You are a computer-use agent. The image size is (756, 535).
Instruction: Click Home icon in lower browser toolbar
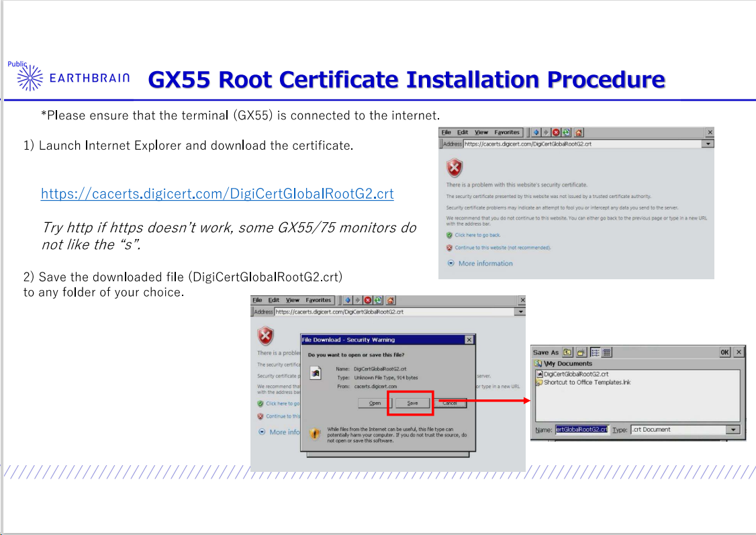pyautogui.click(x=391, y=300)
